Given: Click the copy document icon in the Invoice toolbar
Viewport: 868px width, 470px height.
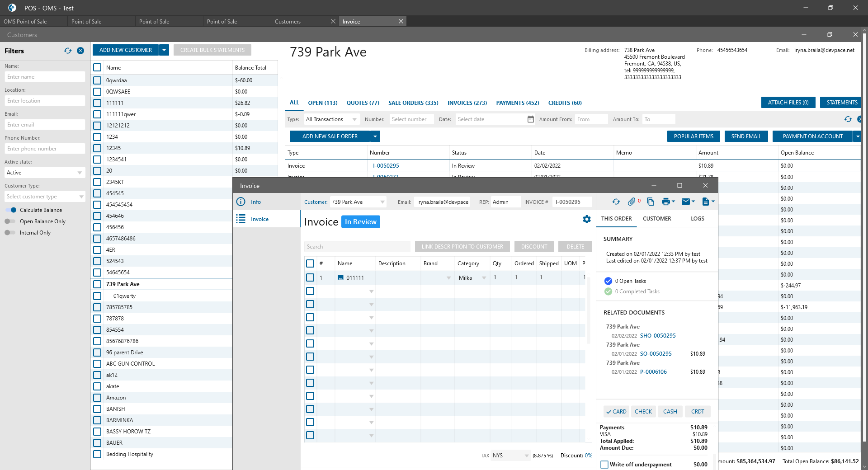Looking at the screenshot, I should pyautogui.click(x=651, y=202).
